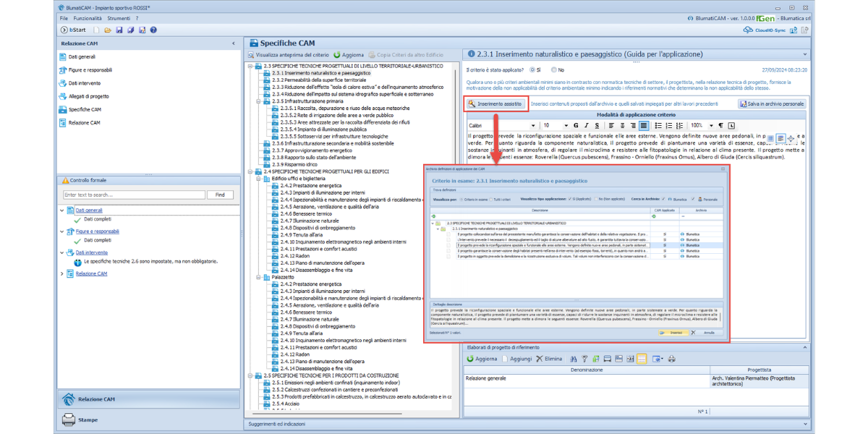Open the ? help menu
The image size is (868, 434).
click(137, 17)
